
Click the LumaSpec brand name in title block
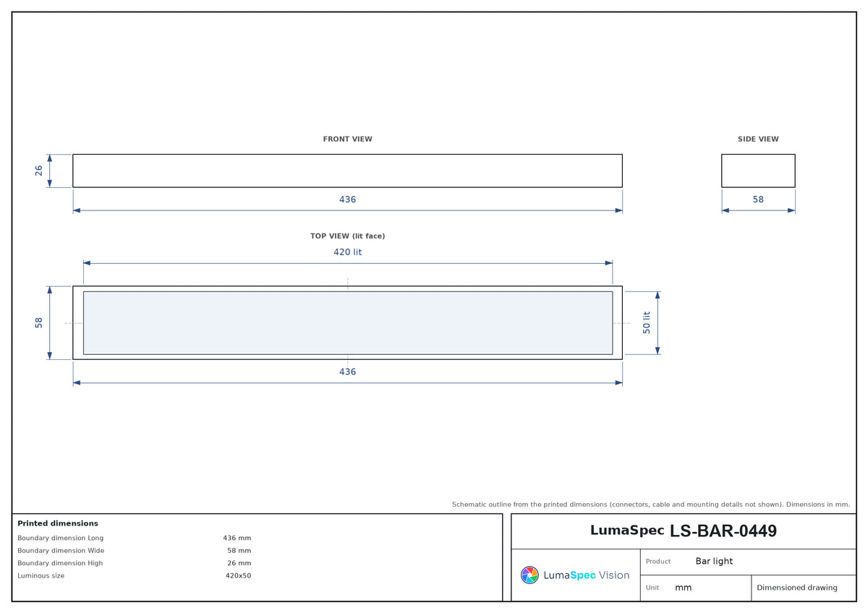point(627,530)
